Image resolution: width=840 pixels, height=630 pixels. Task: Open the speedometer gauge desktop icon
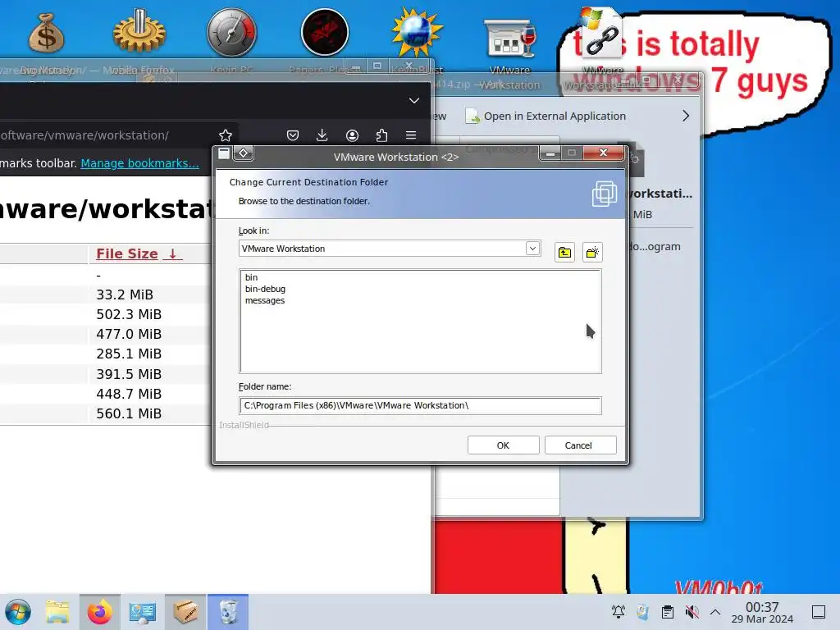coord(232,32)
